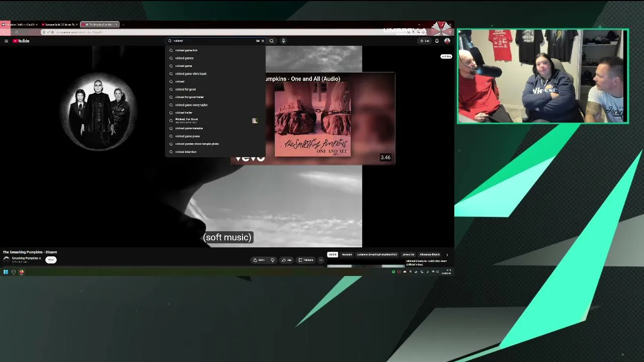Open the Windows Start menu

6,272
